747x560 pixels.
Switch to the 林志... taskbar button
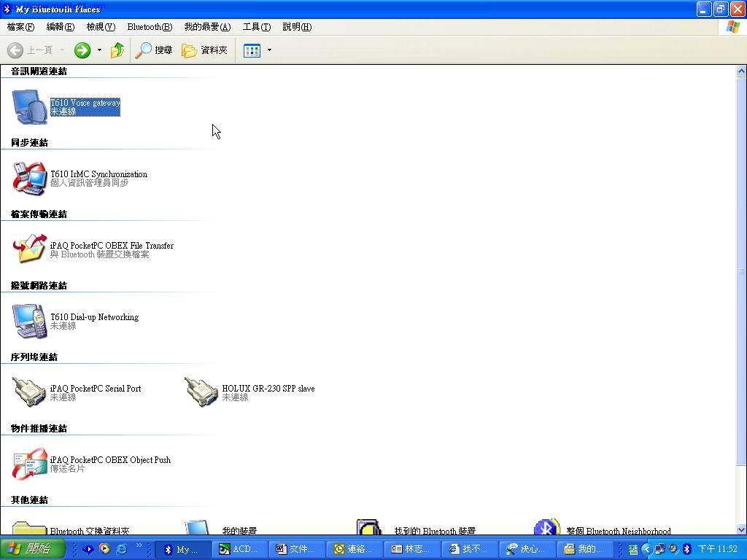pos(411,549)
